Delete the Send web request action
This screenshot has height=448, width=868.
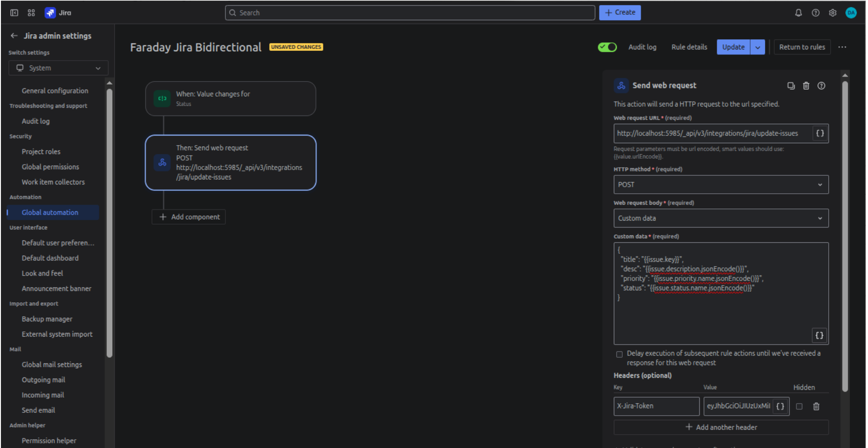pyautogui.click(x=806, y=86)
